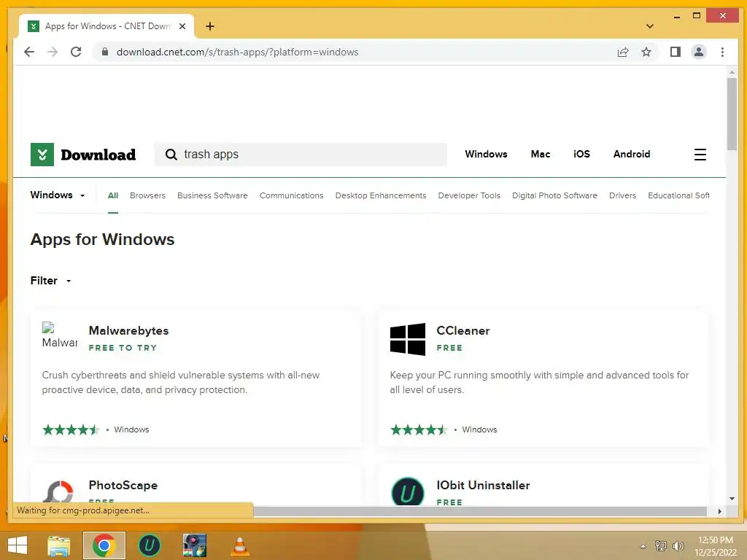This screenshot has height=560, width=747.
Task: Open the photo app taskbar icon
Action: click(x=194, y=545)
